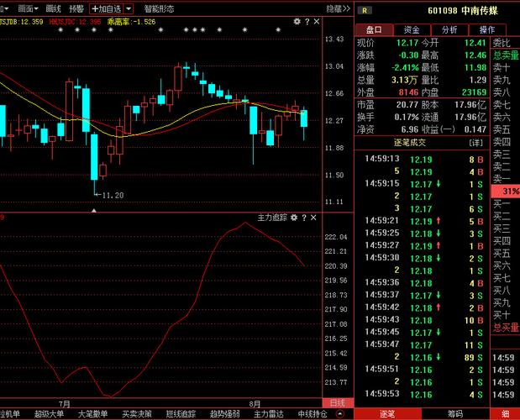The image size is (520, 420).
Task: Click the 总量 value 3.13万
Action: [404, 80]
